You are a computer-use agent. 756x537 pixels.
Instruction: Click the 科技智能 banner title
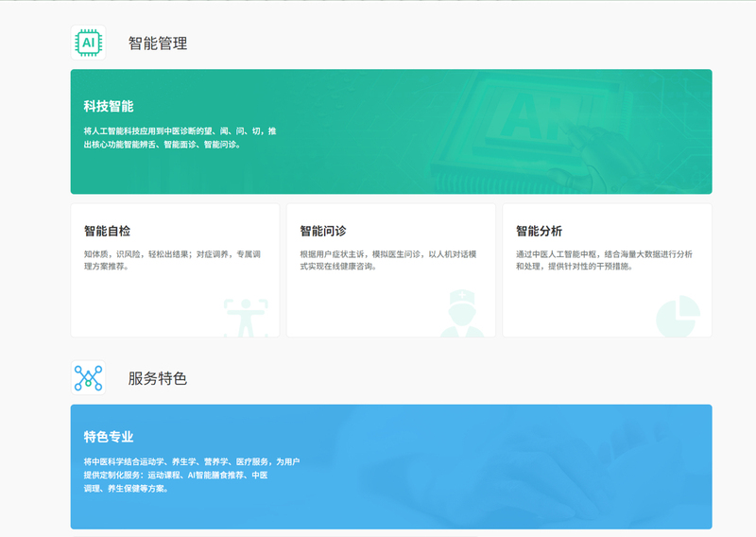coord(109,106)
